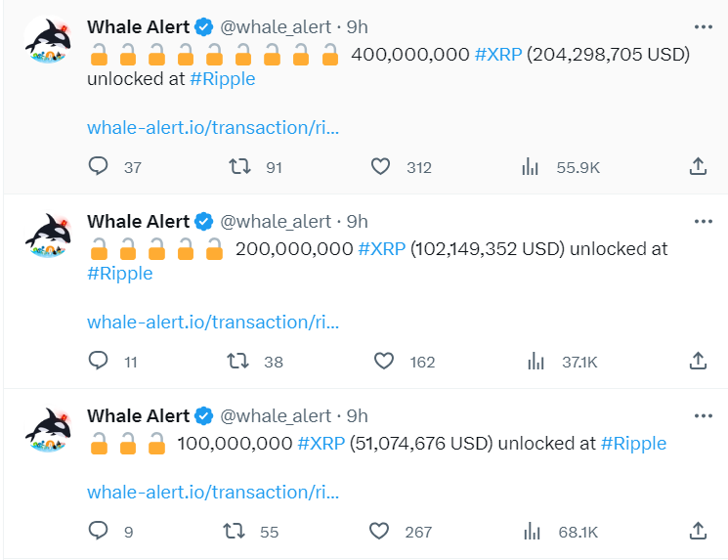This screenshot has height=560, width=728.
Task: Like the tweet with 162 likes
Action: 383,361
